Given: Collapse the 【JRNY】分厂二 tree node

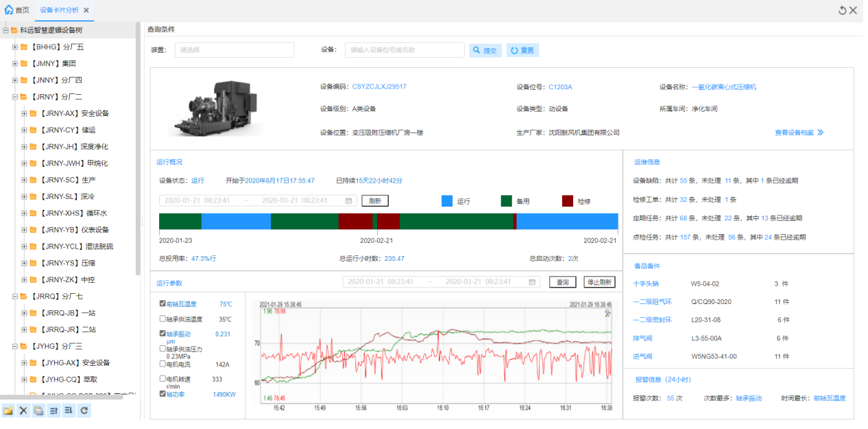Looking at the screenshot, I should (x=15, y=97).
